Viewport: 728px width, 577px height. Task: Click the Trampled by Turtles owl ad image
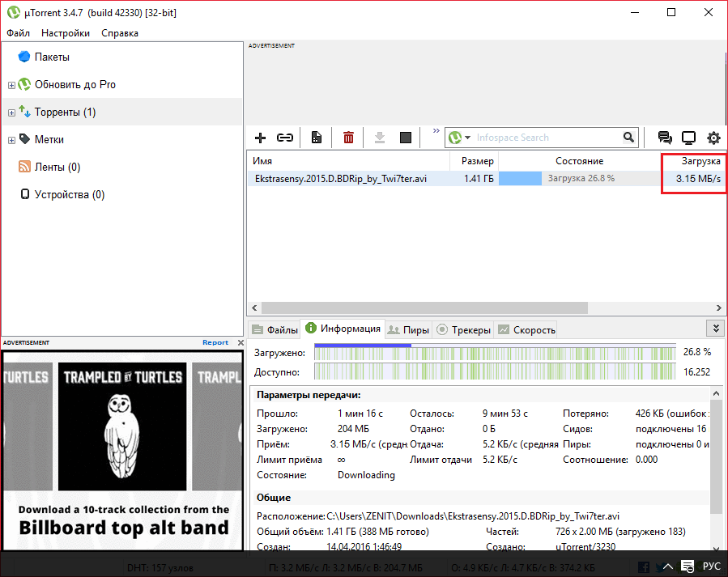[122, 426]
